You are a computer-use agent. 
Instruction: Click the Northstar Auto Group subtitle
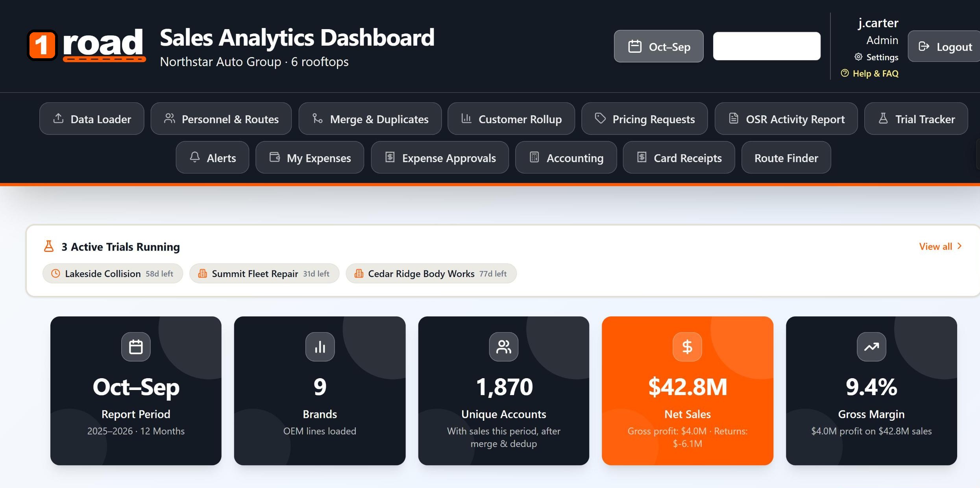click(x=254, y=62)
